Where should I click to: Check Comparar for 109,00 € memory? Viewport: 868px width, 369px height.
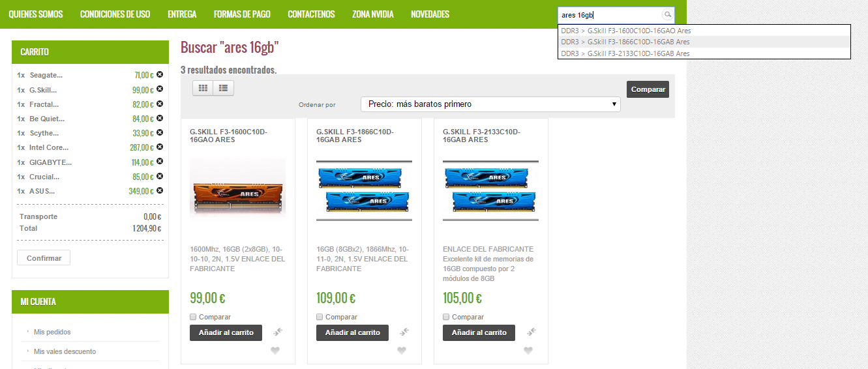tap(320, 317)
